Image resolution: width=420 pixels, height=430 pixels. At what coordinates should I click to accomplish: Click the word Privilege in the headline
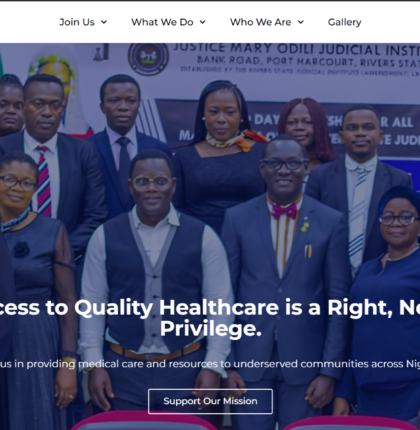click(210, 329)
